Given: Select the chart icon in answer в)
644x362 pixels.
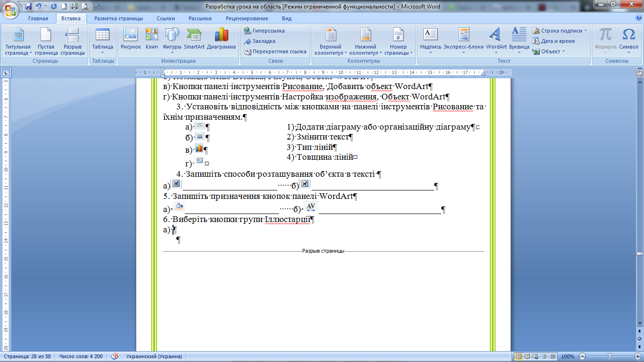Looking at the screenshot, I should [199, 148].
